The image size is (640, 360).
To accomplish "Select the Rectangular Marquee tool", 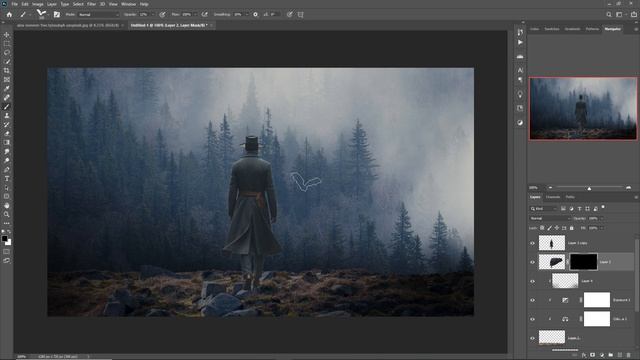I will pos(7,44).
